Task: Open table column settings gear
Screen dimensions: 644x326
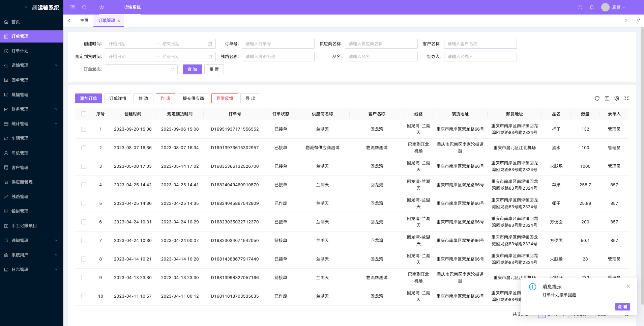Action: pos(617,98)
